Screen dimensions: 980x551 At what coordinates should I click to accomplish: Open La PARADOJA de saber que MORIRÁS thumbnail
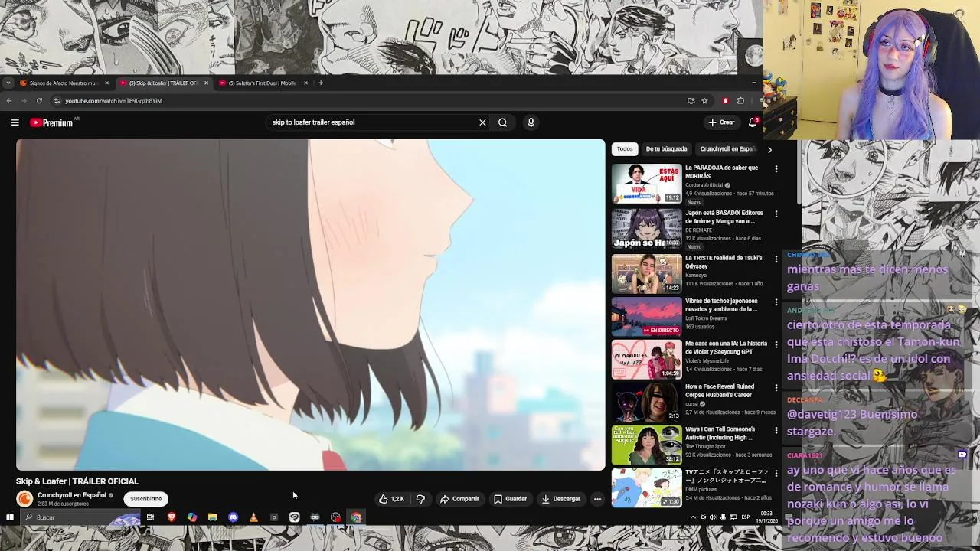click(x=646, y=184)
